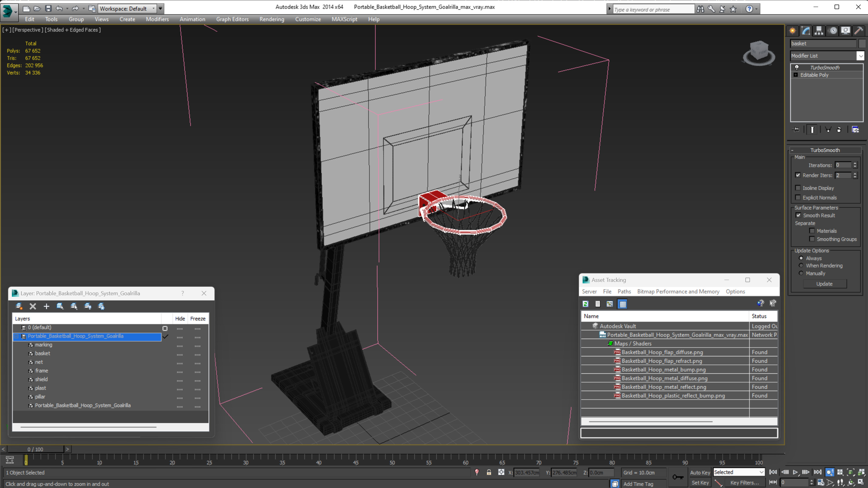Open Paths menu in Asset Tracking
The image size is (868, 488).
pos(624,292)
